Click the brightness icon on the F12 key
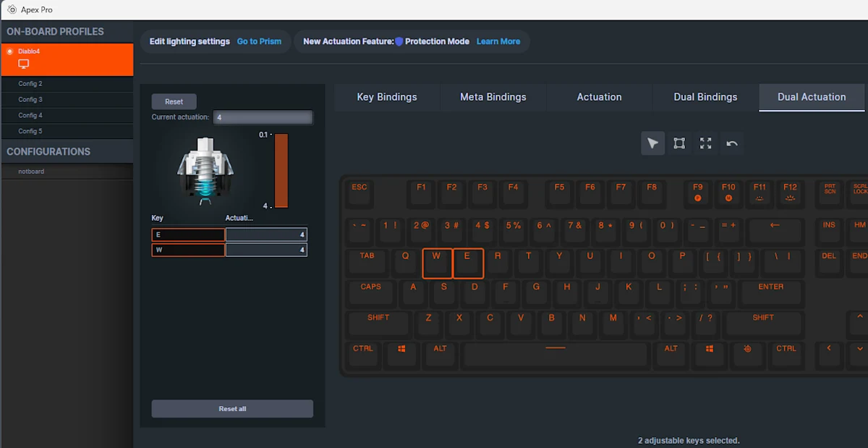This screenshot has height=448, width=868. click(791, 198)
